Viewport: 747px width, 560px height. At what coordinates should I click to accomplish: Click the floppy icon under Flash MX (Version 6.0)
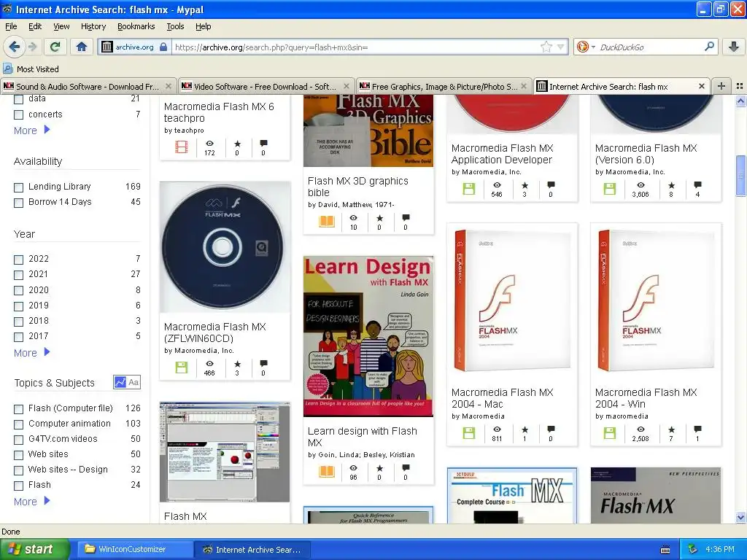pyautogui.click(x=610, y=189)
